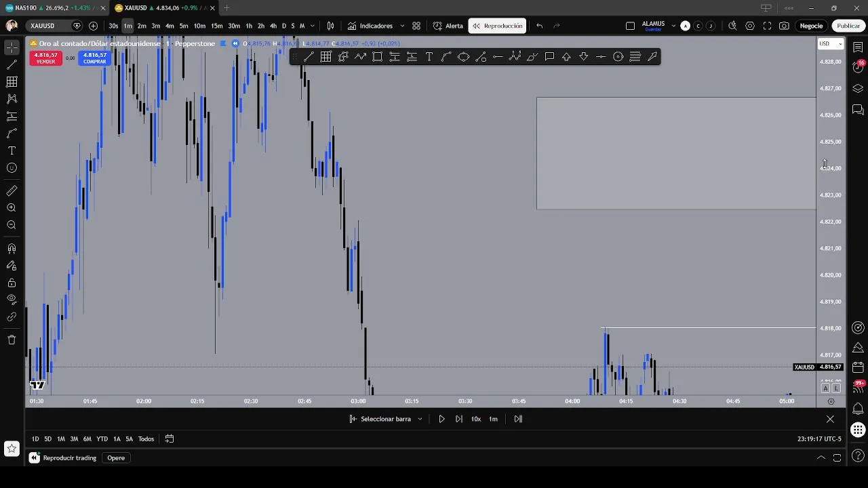Expand the ALAMUS layout dropdown
Screen dimensions: 868x488
click(673, 26)
